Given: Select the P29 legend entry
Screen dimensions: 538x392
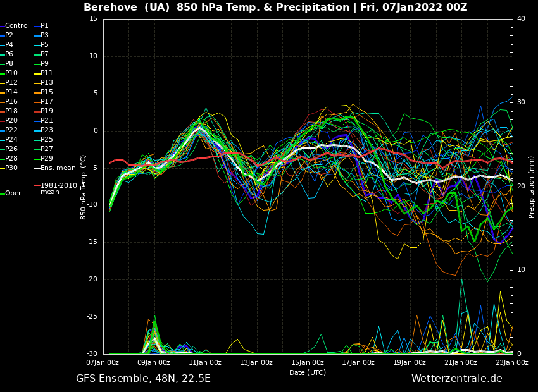Looking at the screenshot, I should [47, 159].
